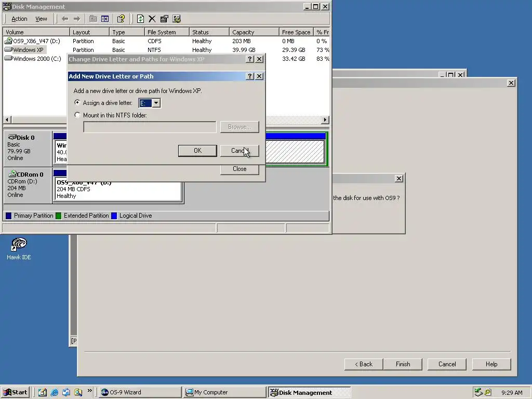Click the Back button in OS-9 Wizard

(x=364, y=364)
